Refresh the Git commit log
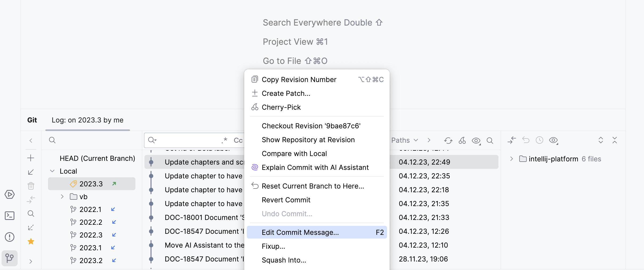The image size is (644, 270). pyautogui.click(x=448, y=140)
